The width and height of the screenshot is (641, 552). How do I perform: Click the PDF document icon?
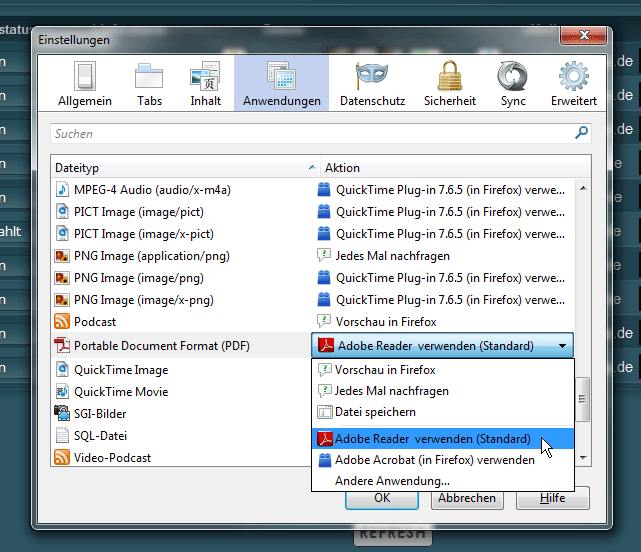click(x=62, y=346)
